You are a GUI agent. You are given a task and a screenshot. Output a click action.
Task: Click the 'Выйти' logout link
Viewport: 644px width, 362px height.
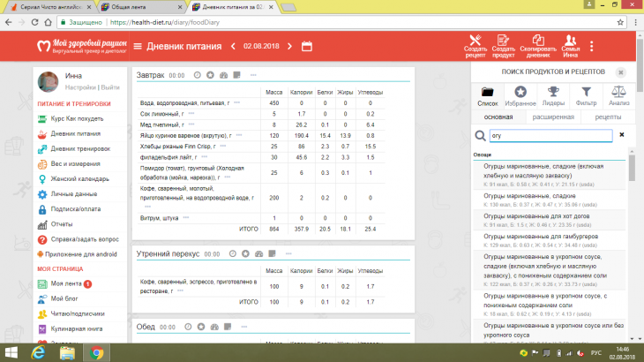pos(110,87)
